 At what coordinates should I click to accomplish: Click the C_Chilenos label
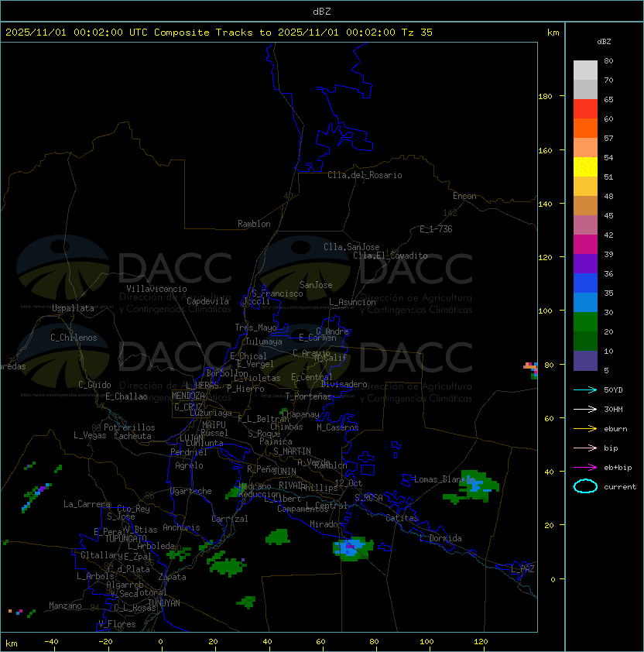click(x=74, y=338)
